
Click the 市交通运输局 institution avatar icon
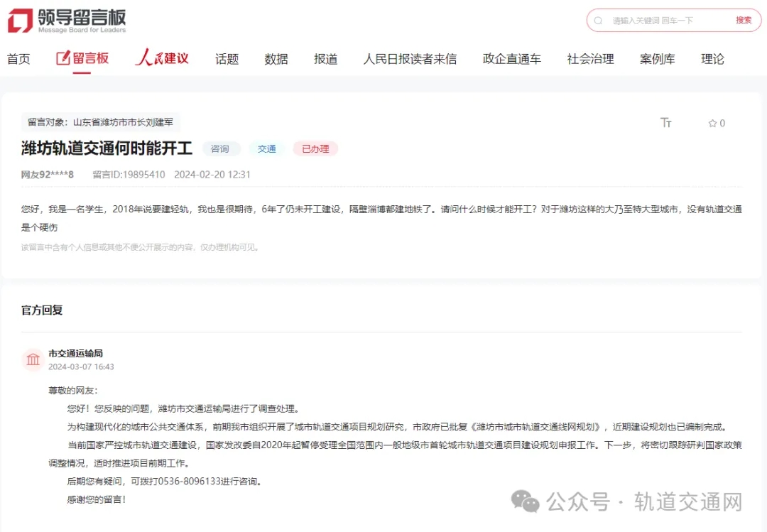point(33,359)
